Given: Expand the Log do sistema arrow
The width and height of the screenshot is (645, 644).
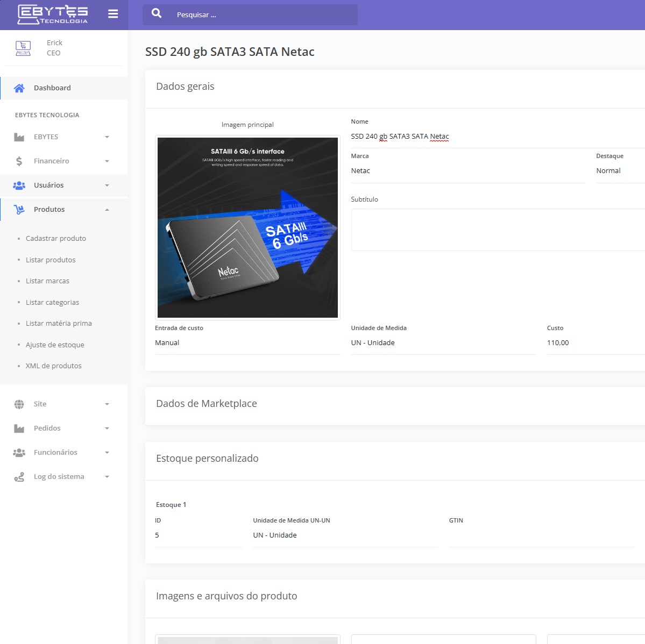Looking at the screenshot, I should click(x=107, y=477).
